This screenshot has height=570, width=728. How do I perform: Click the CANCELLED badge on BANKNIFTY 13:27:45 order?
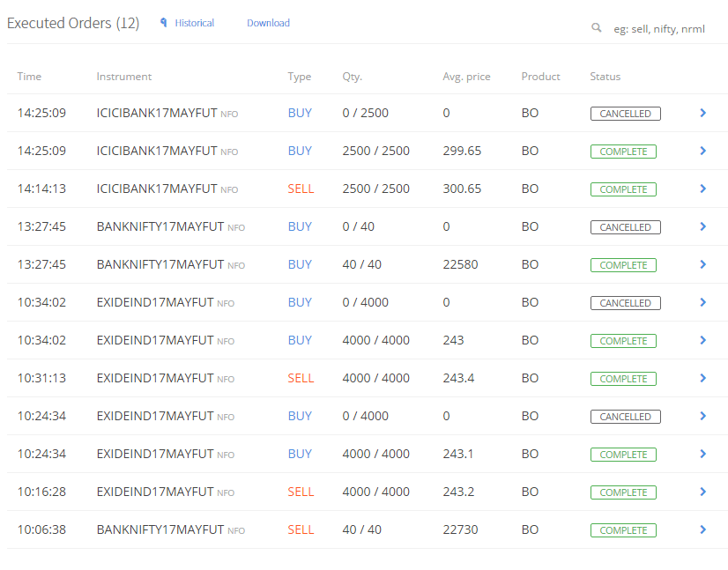point(626,227)
